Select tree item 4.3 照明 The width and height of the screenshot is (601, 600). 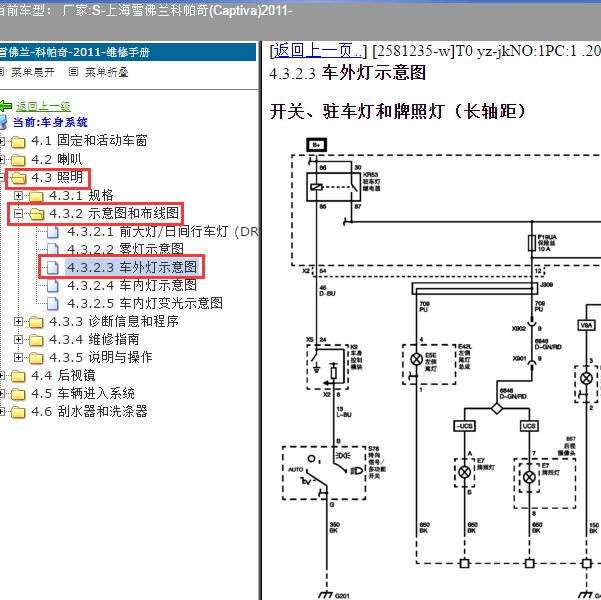57,177
